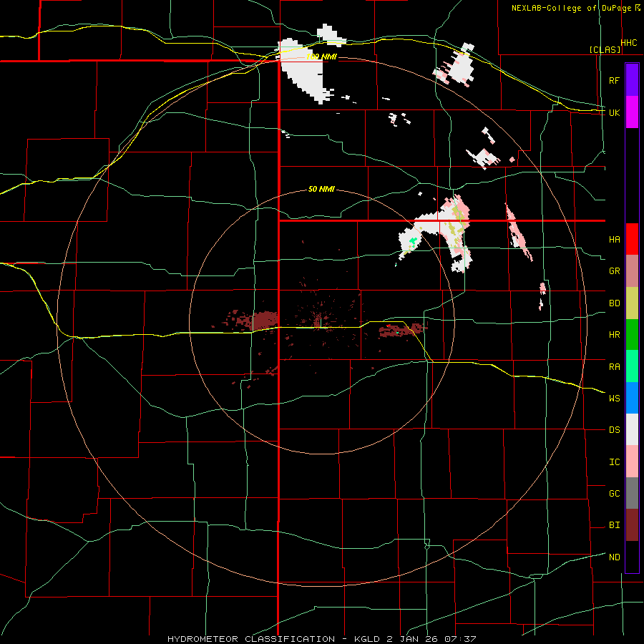Click the GC legend label
644x644 pixels.
click(x=614, y=494)
